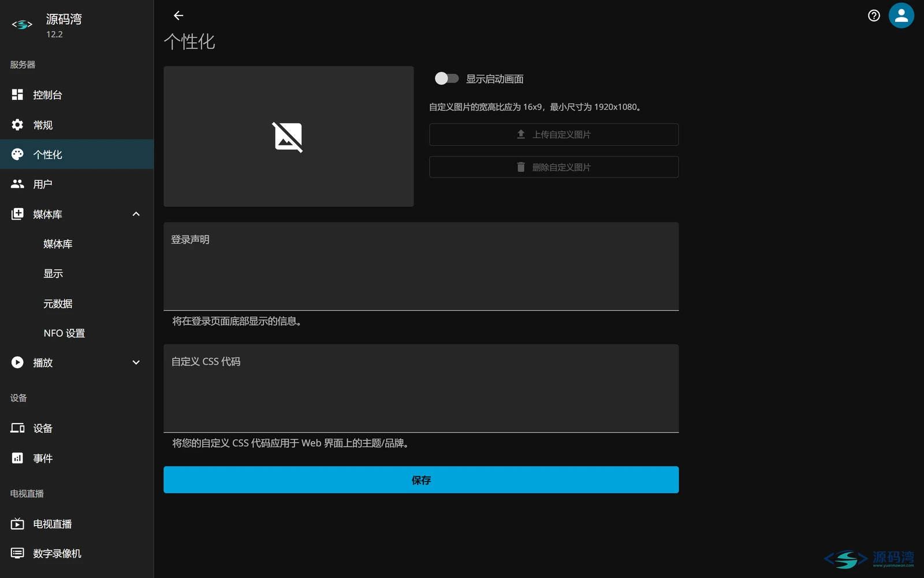The image size is (924, 578).
Task: Select 用户 label in sidebar
Action: [x=43, y=184]
